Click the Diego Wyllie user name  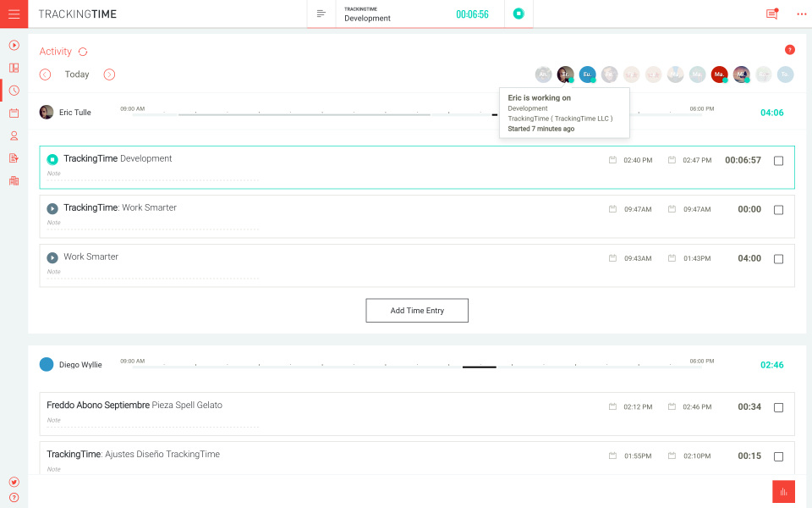coord(80,365)
